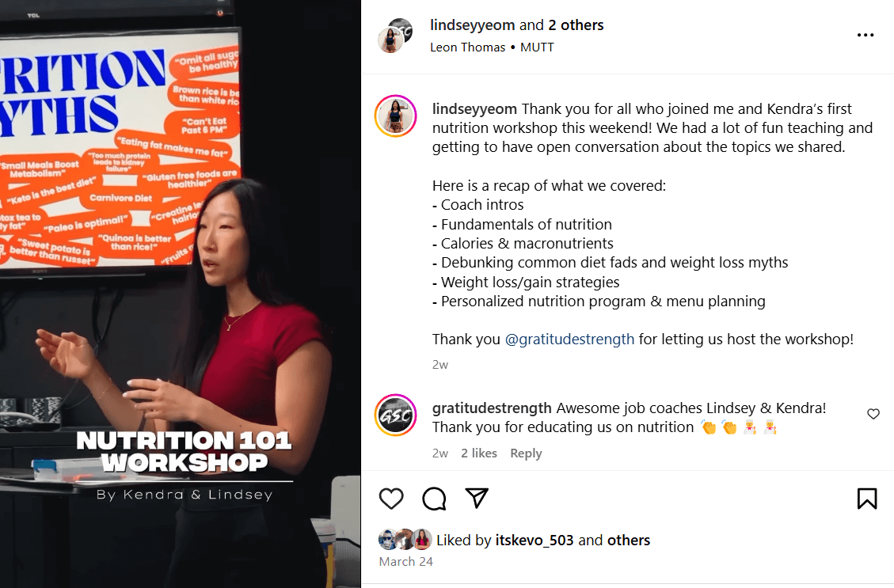The image size is (894, 588).
Task: Open the itskevo_503 profile link
Action: pyautogui.click(x=534, y=541)
